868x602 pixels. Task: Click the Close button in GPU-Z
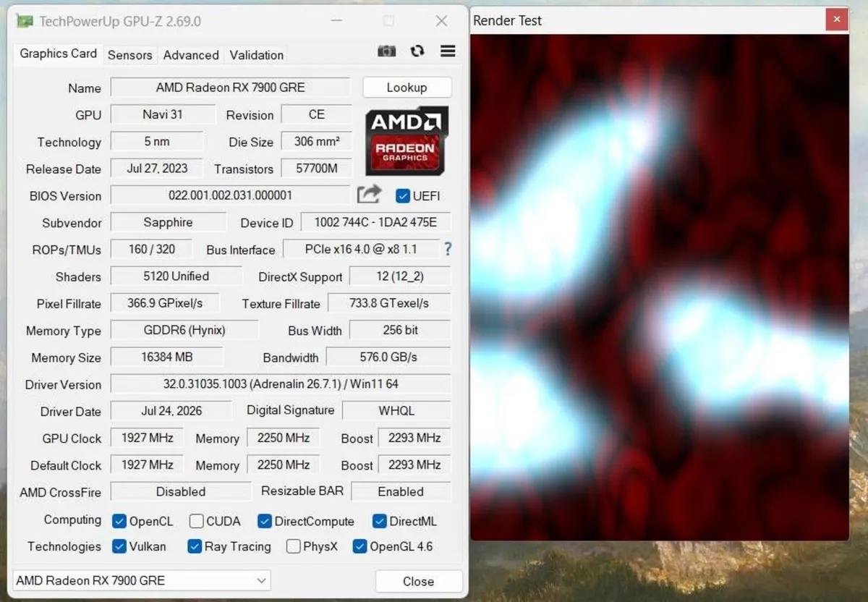pyautogui.click(x=419, y=581)
